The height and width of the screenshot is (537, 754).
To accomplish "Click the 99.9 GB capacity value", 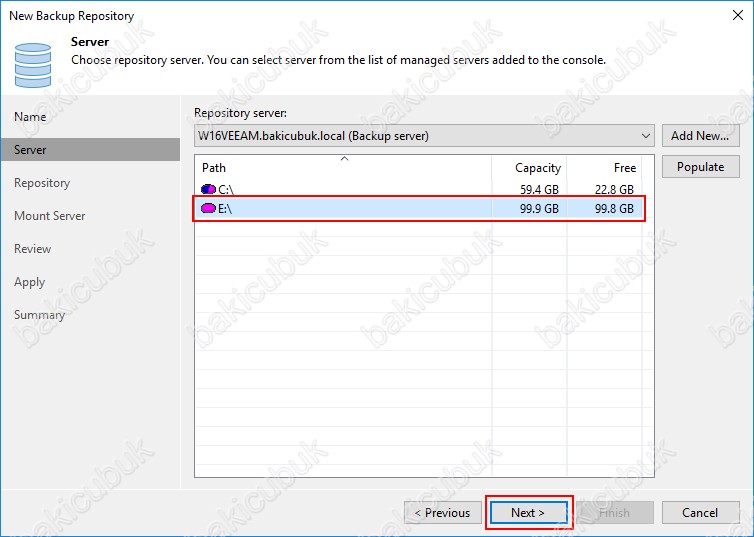I will 539,209.
